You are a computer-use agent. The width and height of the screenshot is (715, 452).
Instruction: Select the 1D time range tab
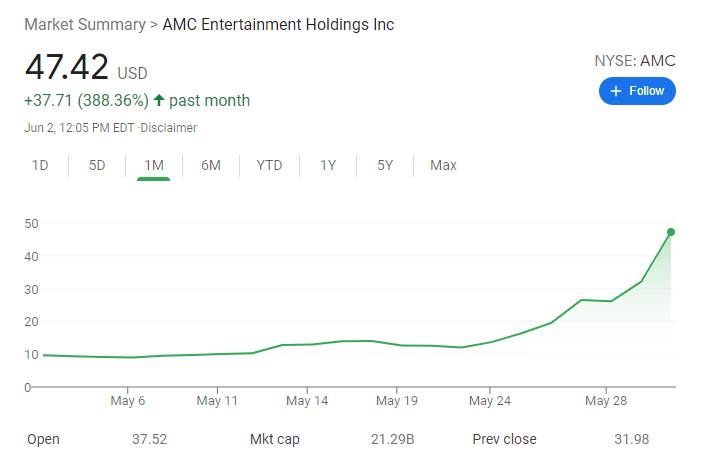point(40,165)
